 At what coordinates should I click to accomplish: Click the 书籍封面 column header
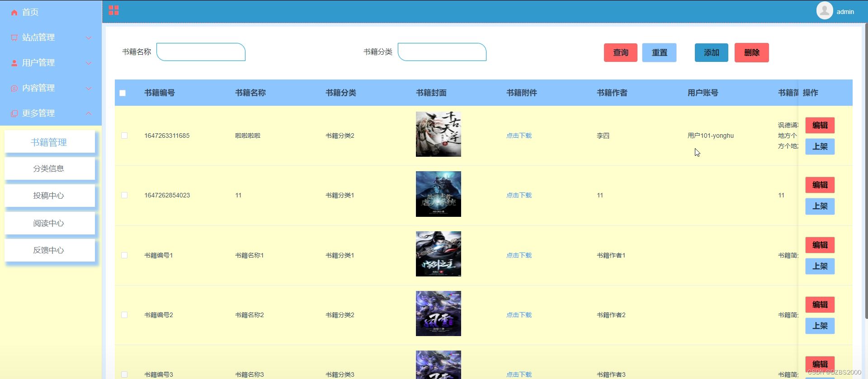[x=431, y=93]
